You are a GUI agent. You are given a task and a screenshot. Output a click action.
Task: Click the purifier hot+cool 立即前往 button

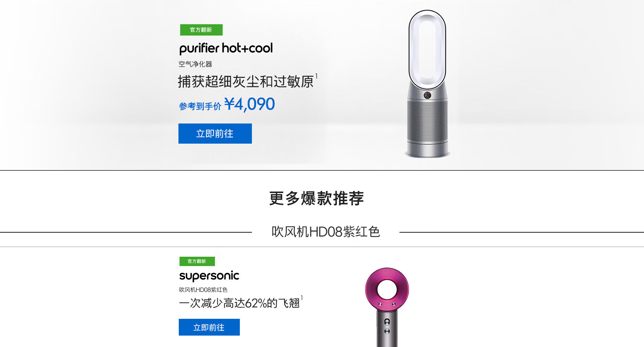click(215, 134)
